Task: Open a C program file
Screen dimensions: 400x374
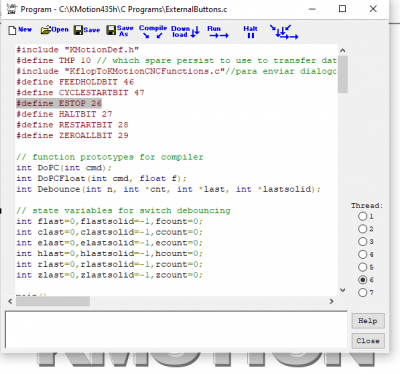Action: tap(55, 30)
